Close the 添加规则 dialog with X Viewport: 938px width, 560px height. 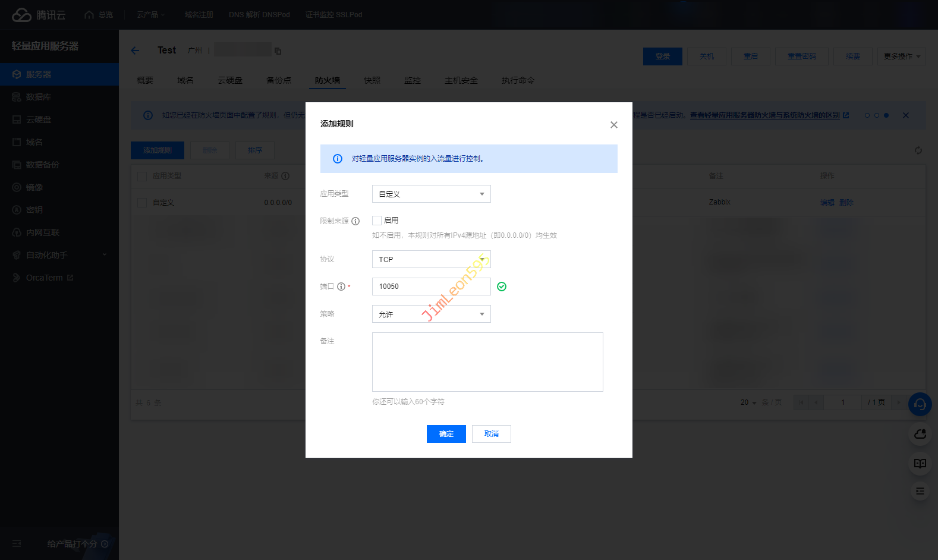613,125
